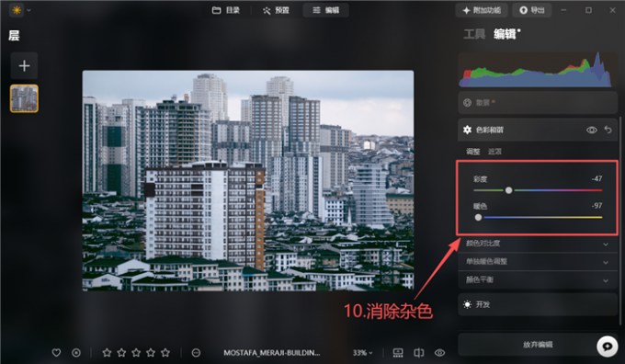Viewport: 625px width, 364px height.
Task: Click the 彩度 value -47
Action: pyautogui.click(x=597, y=178)
